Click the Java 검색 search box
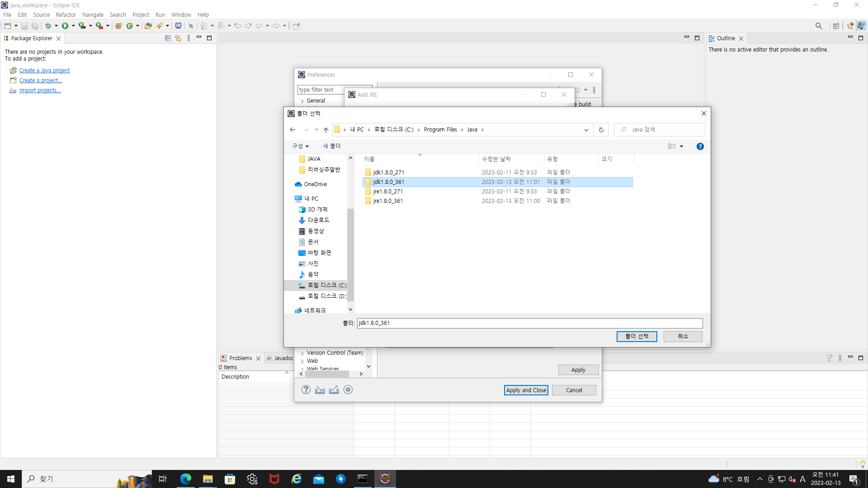 click(660, 130)
